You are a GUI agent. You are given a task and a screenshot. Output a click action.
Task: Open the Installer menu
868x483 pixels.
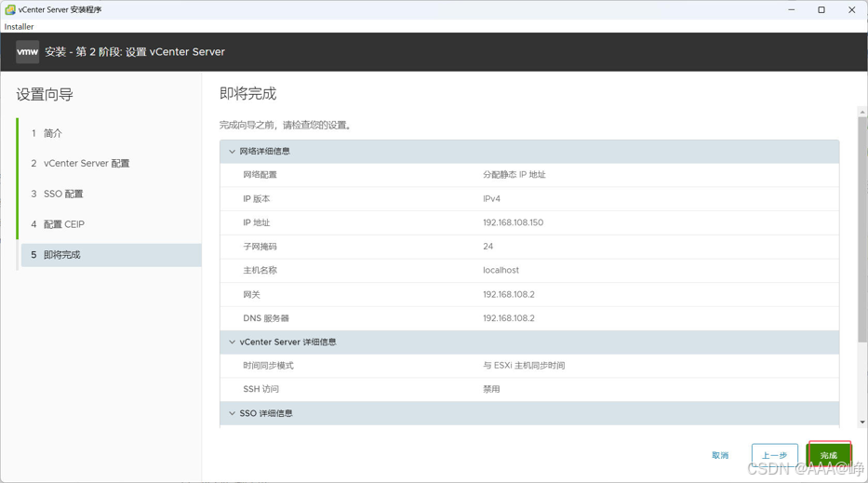19,27
